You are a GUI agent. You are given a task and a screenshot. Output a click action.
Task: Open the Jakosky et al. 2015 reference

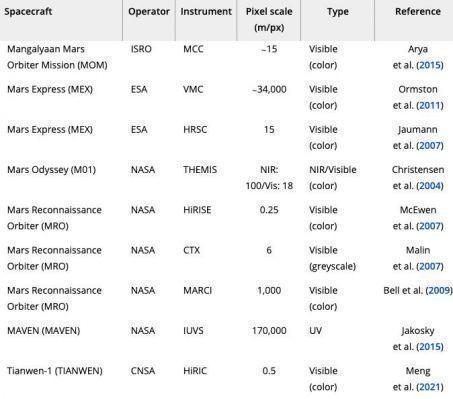click(x=430, y=347)
